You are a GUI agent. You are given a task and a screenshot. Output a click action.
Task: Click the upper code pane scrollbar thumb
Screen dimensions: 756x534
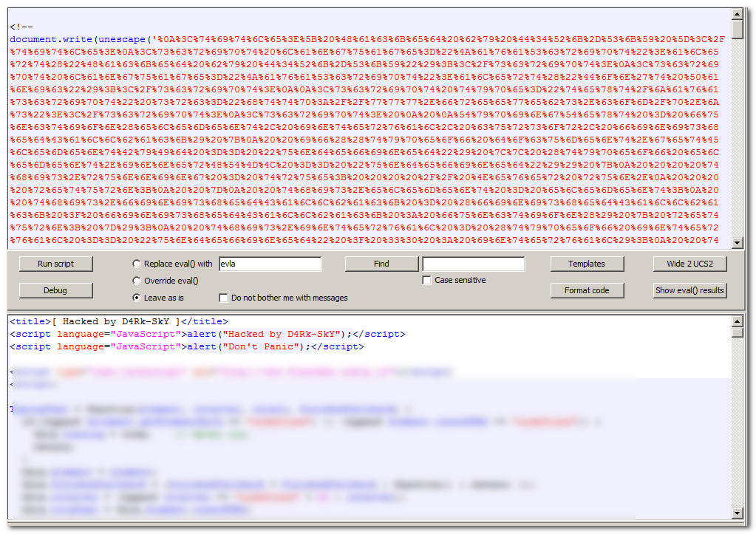[738, 30]
